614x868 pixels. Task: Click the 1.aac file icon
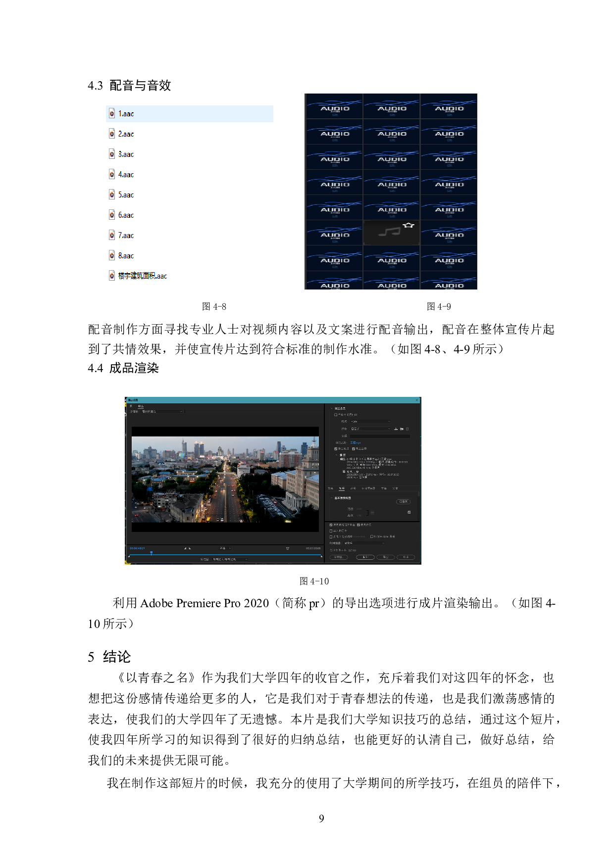coord(112,114)
